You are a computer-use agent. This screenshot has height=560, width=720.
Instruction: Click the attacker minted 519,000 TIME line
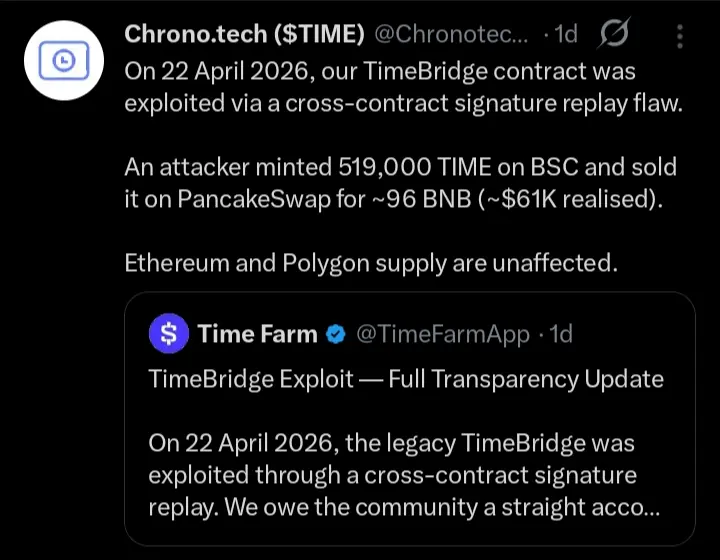[400, 166]
